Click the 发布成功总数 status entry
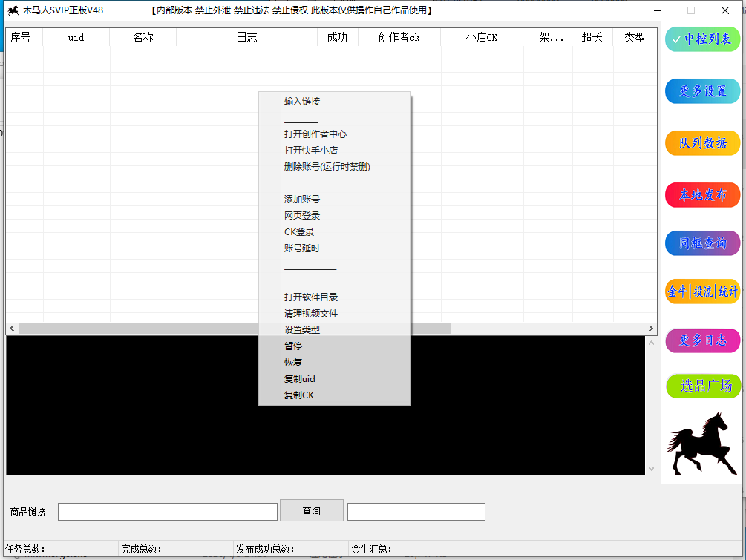The width and height of the screenshot is (746, 560). pos(266,549)
